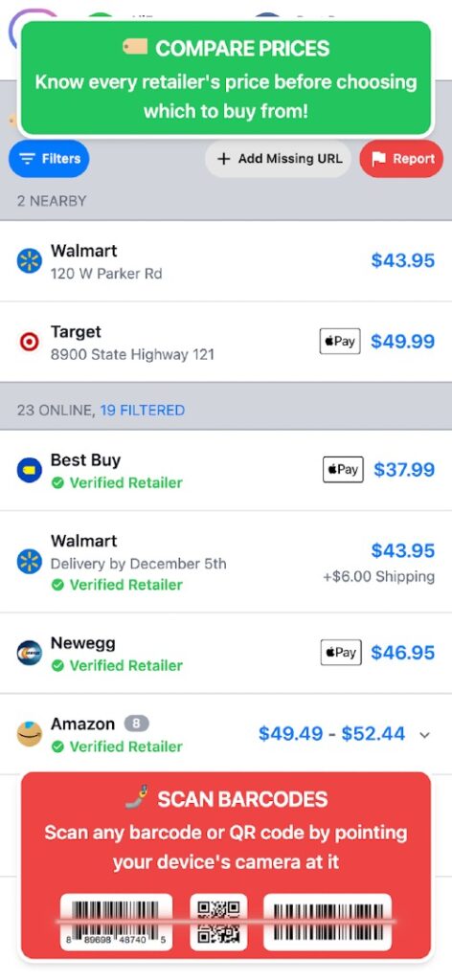This screenshot has height=980, width=452.
Task: Expand the Amazon price range chevron
Action: coord(425,735)
